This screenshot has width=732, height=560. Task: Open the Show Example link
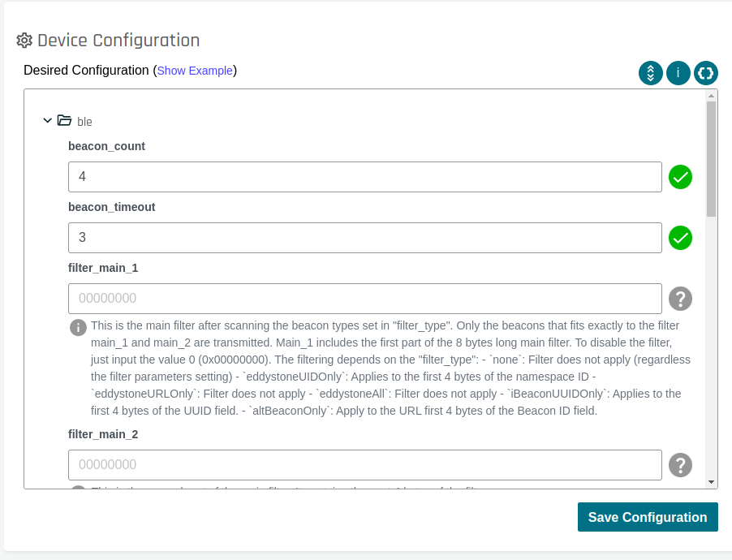point(195,71)
